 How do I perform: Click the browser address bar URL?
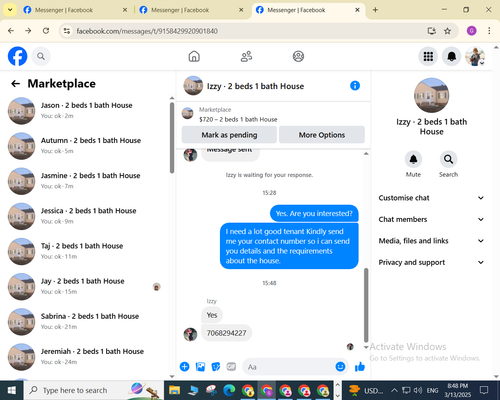(147, 31)
